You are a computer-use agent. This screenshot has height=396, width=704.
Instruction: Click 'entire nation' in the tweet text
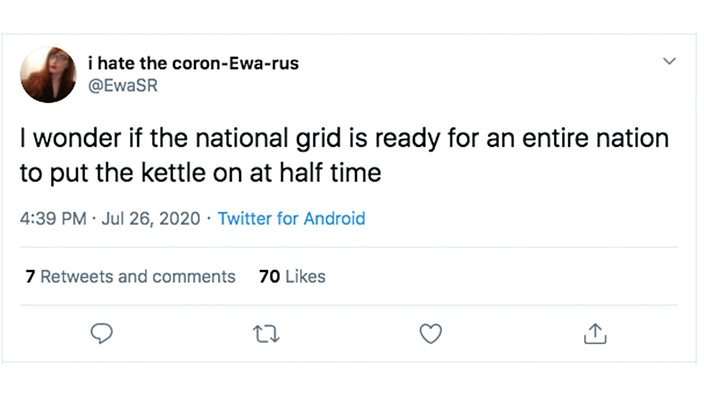(x=595, y=138)
